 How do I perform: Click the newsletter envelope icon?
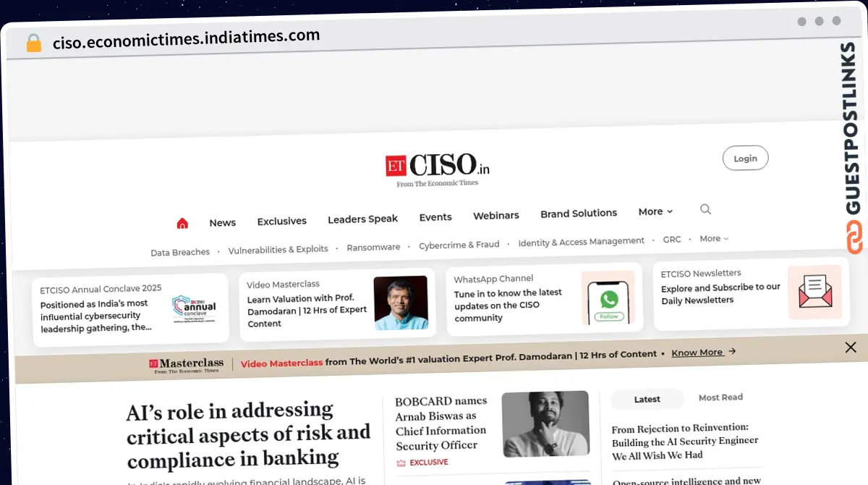[815, 292]
